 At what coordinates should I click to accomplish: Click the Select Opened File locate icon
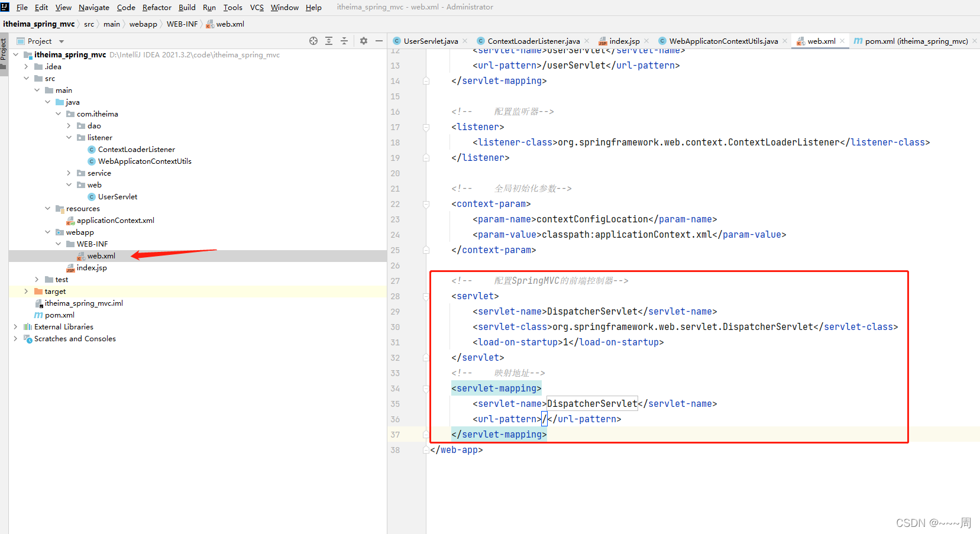click(x=313, y=41)
